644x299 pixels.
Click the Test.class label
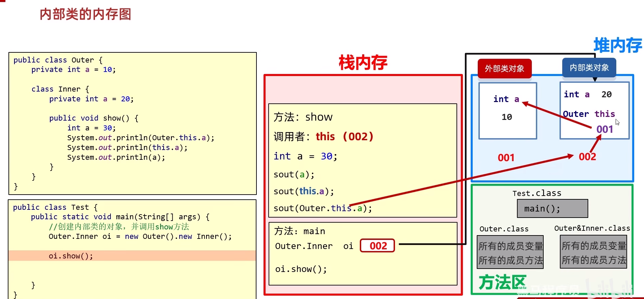[x=537, y=193]
